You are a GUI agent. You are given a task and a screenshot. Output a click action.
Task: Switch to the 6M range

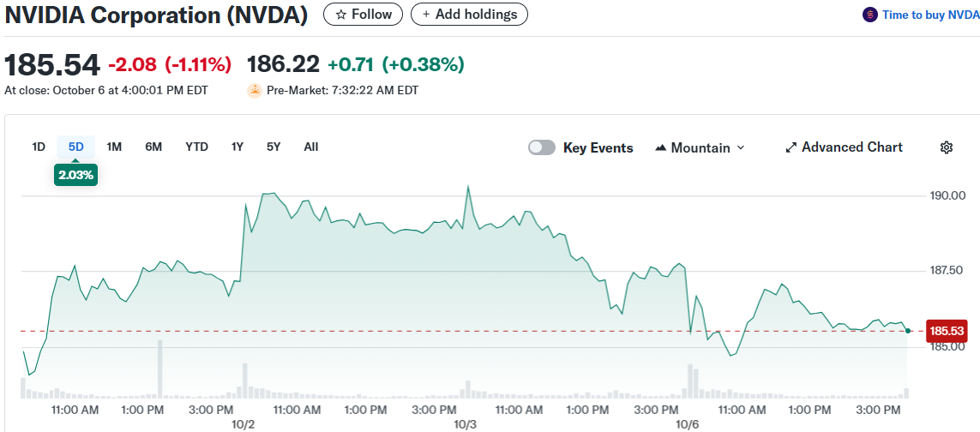click(153, 147)
